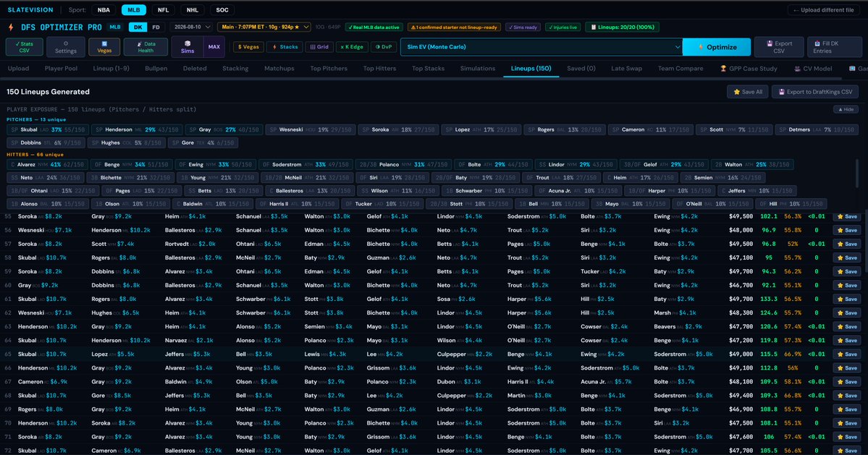Save lineup 70 with star button

point(847,423)
